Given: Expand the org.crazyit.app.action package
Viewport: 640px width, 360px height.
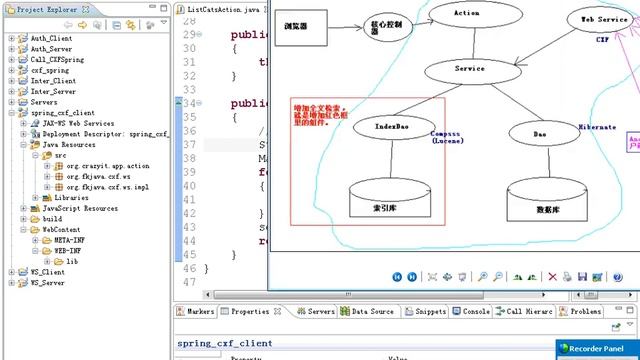Looking at the screenshot, I should click(47, 166).
